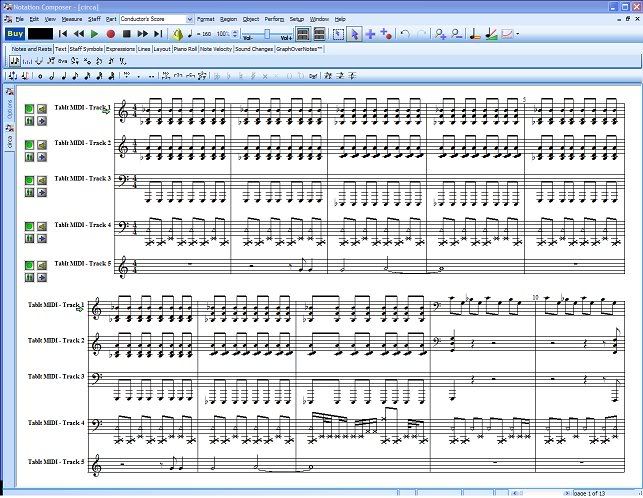Click the blue plus add tool
The width and height of the screenshot is (643, 498).
[370, 34]
